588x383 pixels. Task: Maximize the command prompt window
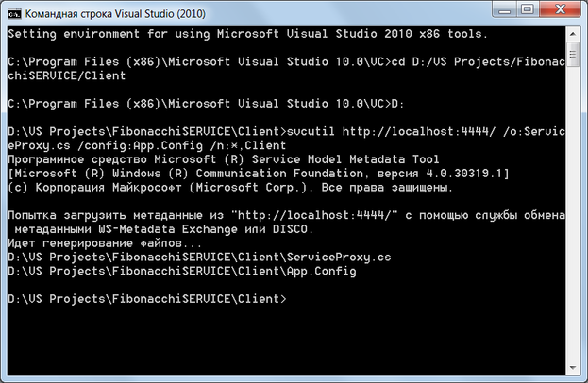click(528, 11)
